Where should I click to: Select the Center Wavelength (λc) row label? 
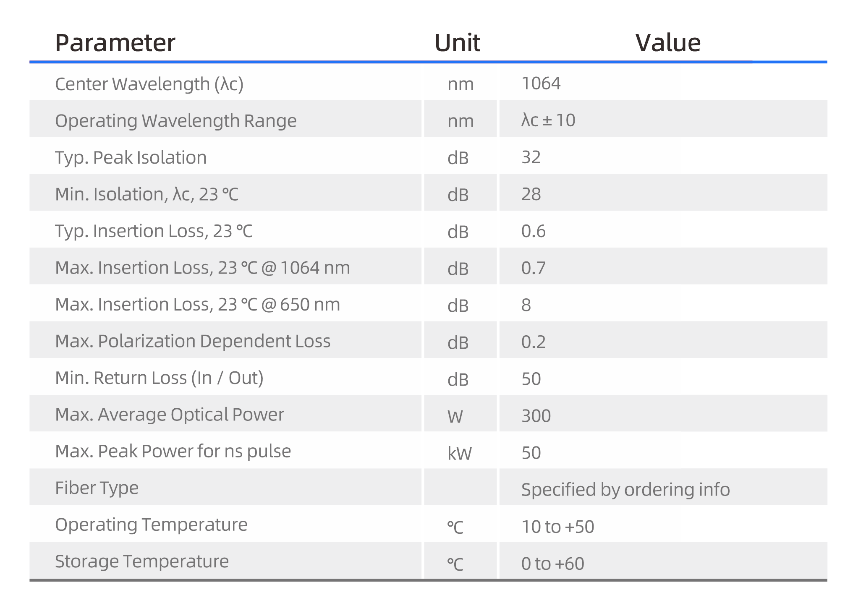tap(149, 84)
